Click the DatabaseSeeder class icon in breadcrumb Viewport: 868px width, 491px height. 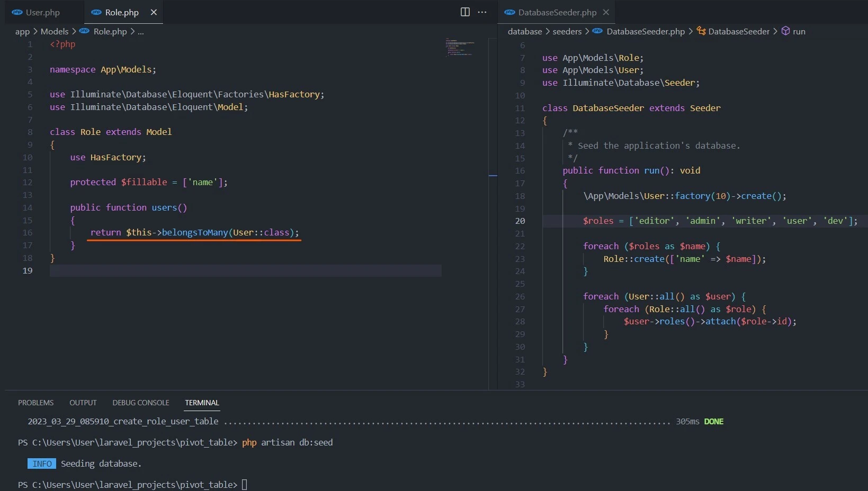[701, 31]
